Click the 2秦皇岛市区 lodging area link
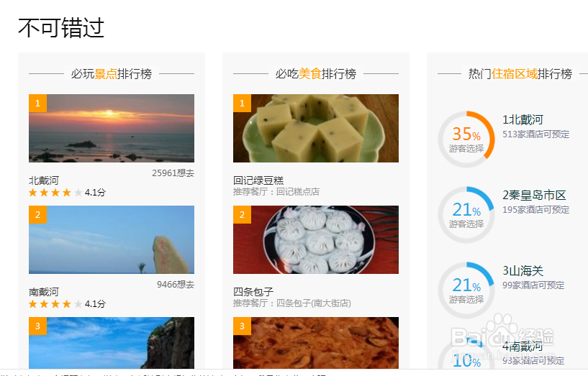 click(534, 195)
